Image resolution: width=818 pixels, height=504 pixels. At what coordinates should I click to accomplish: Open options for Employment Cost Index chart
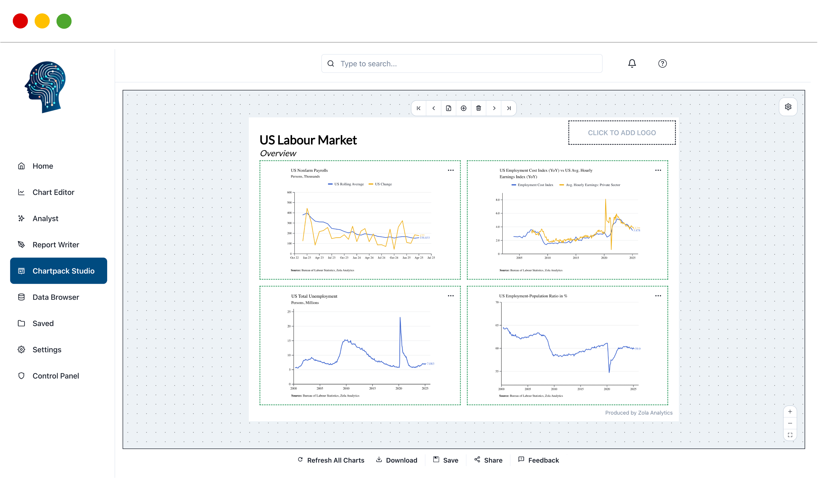pos(658,170)
